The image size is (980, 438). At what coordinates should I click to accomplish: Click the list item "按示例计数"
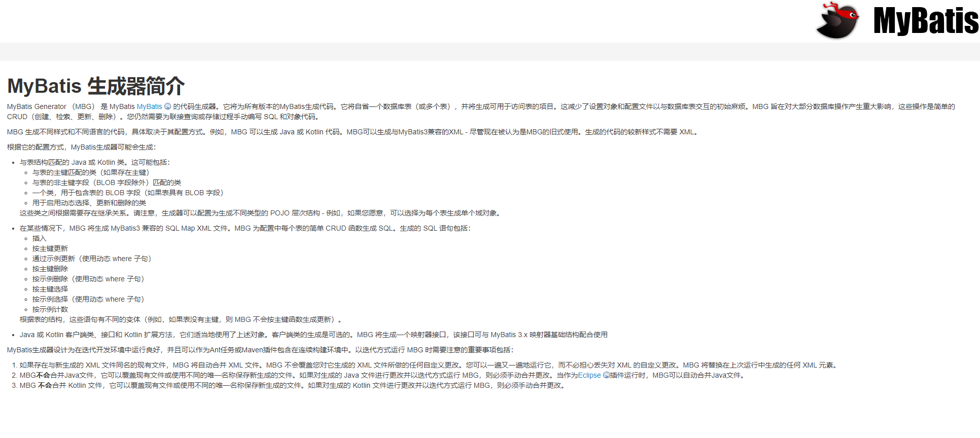click(x=50, y=309)
